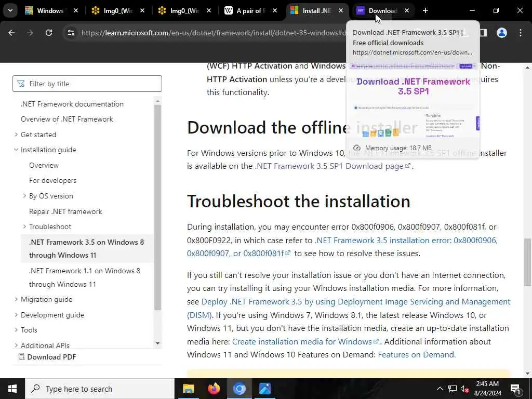Switch to the second Img0_(Win tab
532x399 pixels.
click(184, 10)
